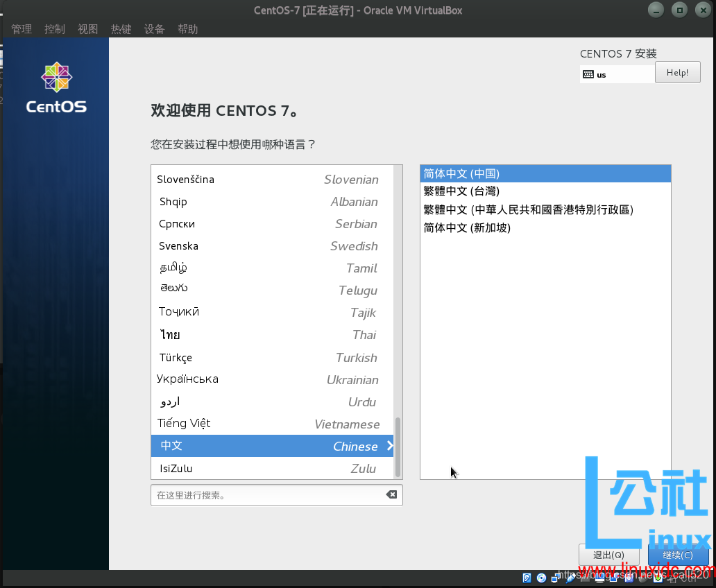The width and height of the screenshot is (716, 588).
Task: Select Shqip (Albanian) language
Action: pyautogui.click(x=272, y=202)
